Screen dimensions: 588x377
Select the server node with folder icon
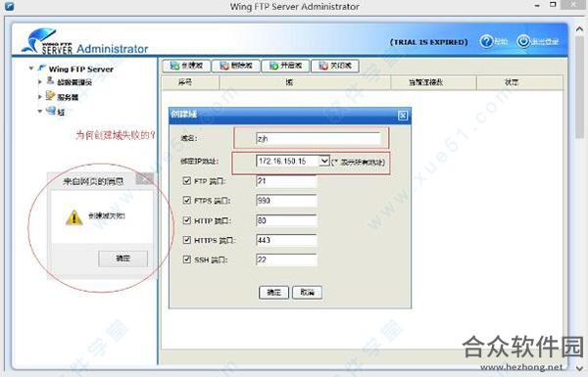(x=68, y=97)
